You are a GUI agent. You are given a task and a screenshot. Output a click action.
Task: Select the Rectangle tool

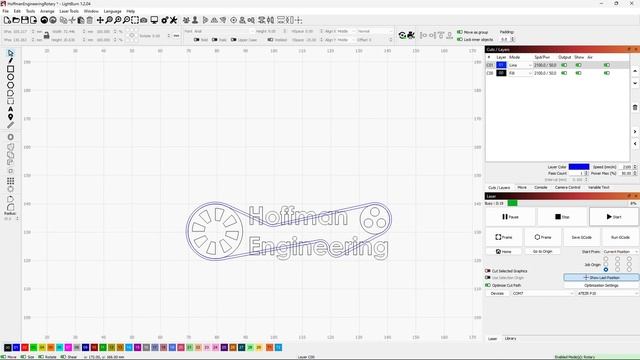pyautogui.click(x=11, y=69)
